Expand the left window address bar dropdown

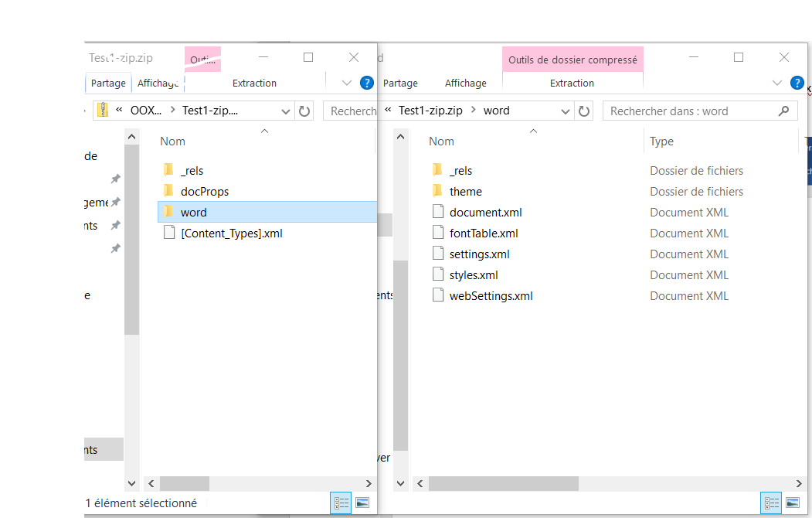click(286, 110)
